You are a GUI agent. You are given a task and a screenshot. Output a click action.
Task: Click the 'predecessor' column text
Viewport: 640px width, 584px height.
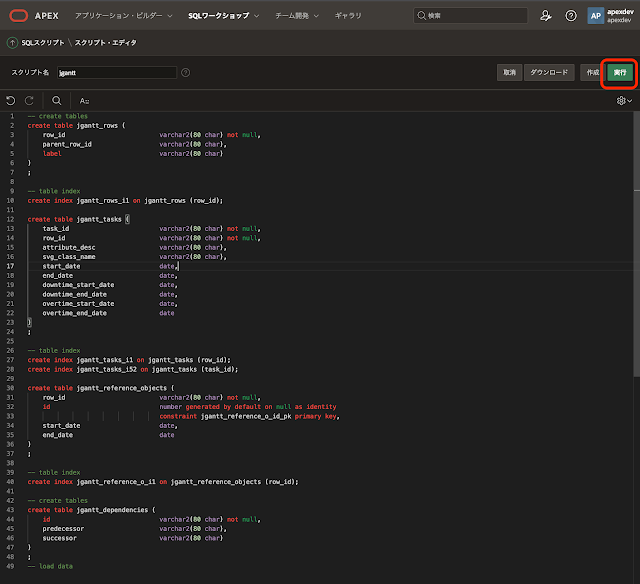[x=63, y=529]
